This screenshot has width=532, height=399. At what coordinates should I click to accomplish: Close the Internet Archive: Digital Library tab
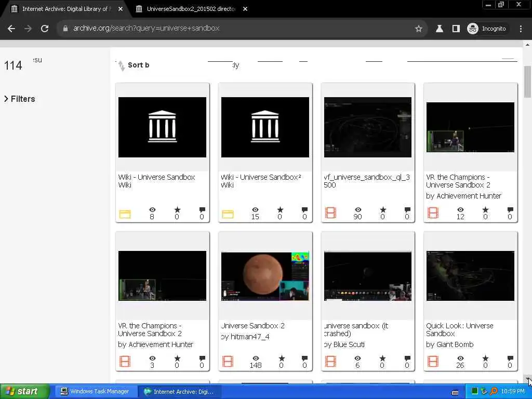(x=121, y=9)
